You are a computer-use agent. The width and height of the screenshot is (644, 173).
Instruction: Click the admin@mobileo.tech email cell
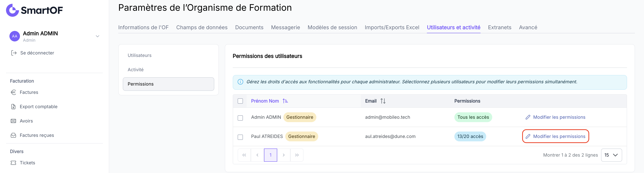tap(388, 117)
